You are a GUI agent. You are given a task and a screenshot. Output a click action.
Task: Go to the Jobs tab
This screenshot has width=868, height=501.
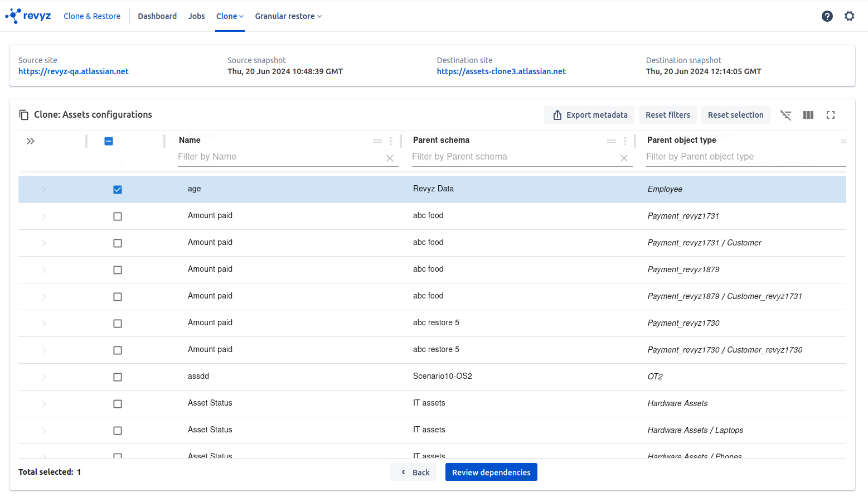click(196, 16)
